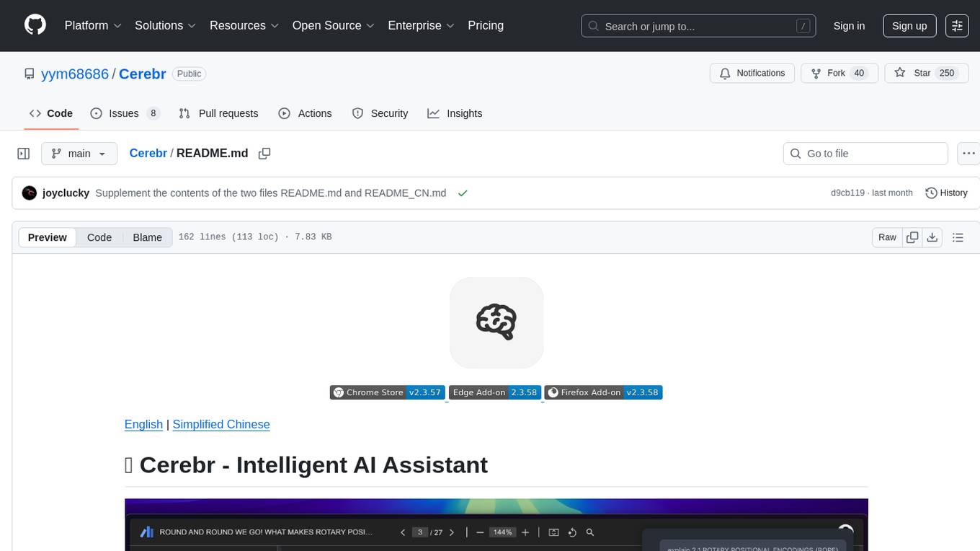Open joyclucky's avatar
The height and width of the screenshot is (551, 980).
coord(30,193)
